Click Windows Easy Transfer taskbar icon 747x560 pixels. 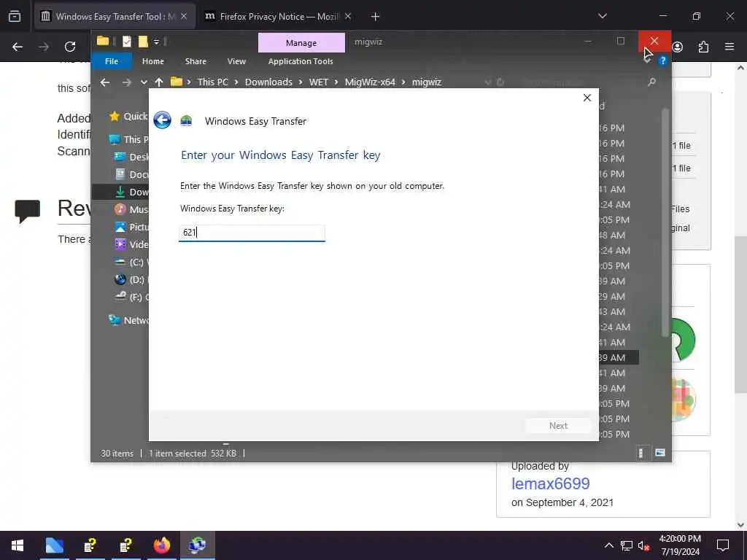click(197, 545)
